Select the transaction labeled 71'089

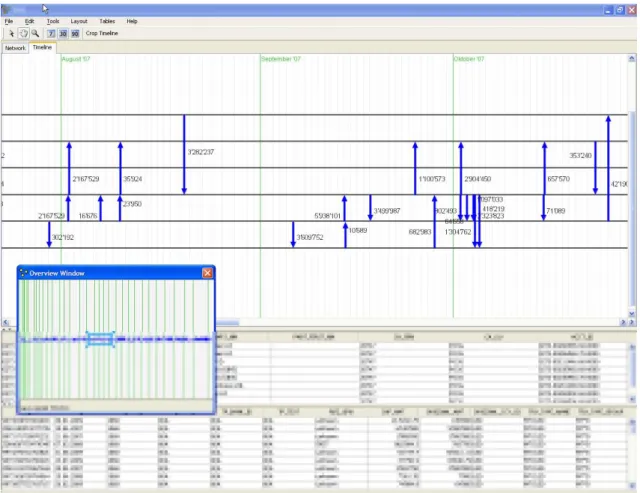coord(543,207)
